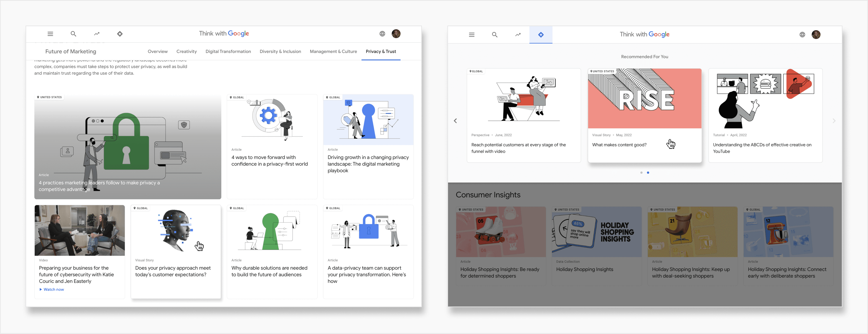Open the hamburger navigation menu on the left page

(50, 34)
